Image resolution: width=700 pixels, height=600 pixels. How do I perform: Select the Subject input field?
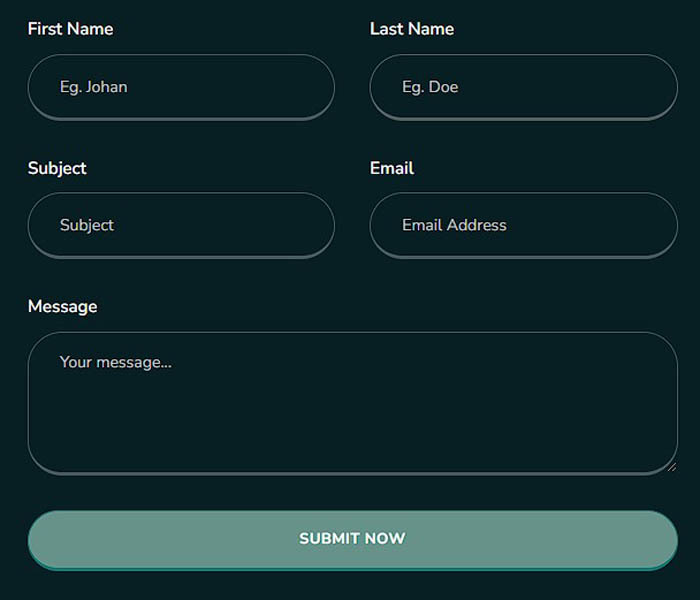pyautogui.click(x=181, y=225)
